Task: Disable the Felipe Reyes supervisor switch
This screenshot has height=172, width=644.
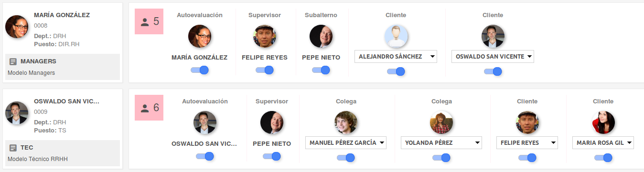Action: 265,70
